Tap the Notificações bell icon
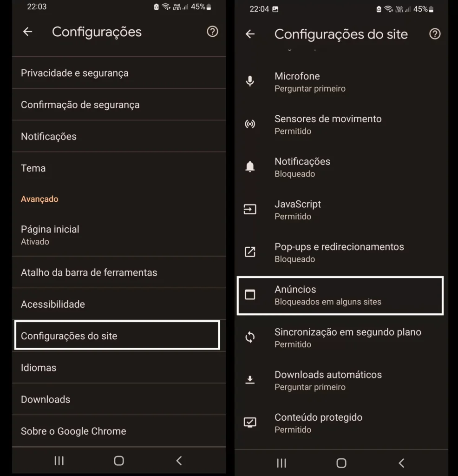This screenshot has width=458, height=476. 250,167
